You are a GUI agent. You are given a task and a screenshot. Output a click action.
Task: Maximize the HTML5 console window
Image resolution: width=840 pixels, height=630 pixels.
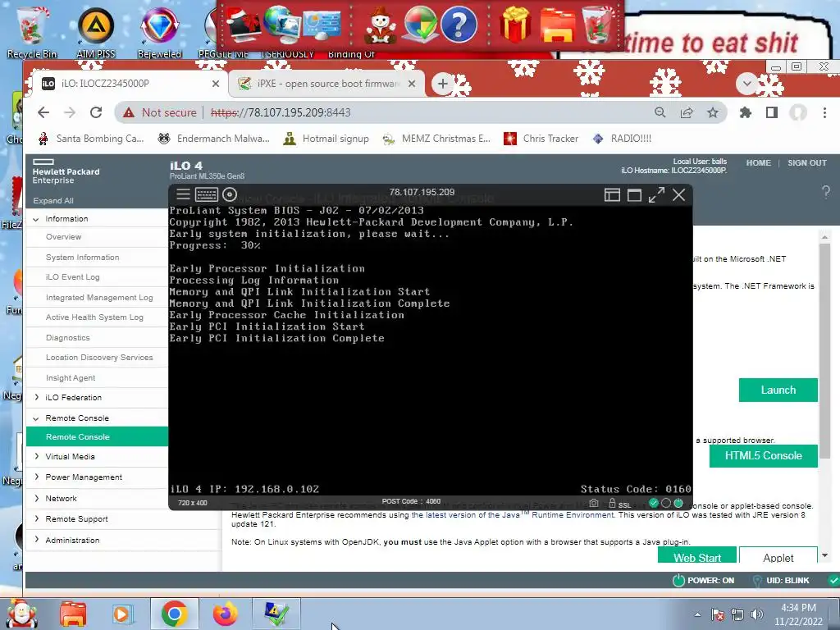(x=634, y=195)
